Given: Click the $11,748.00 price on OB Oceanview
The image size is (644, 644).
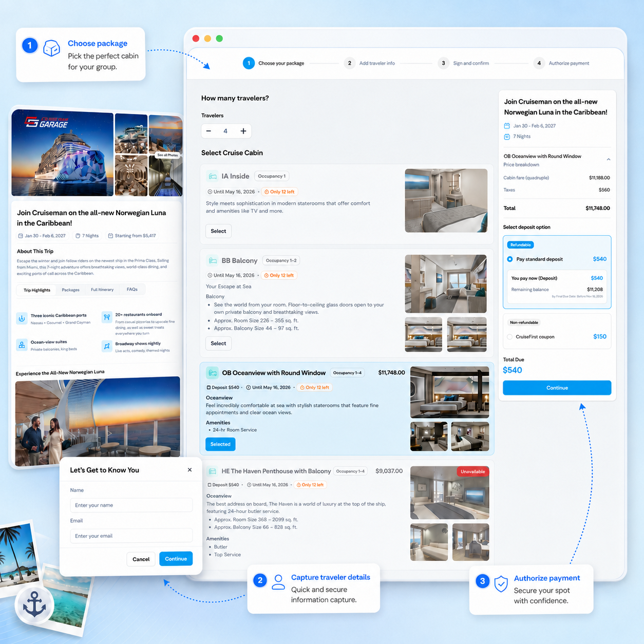Looking at the screenshot, I should tap(391, 373).
